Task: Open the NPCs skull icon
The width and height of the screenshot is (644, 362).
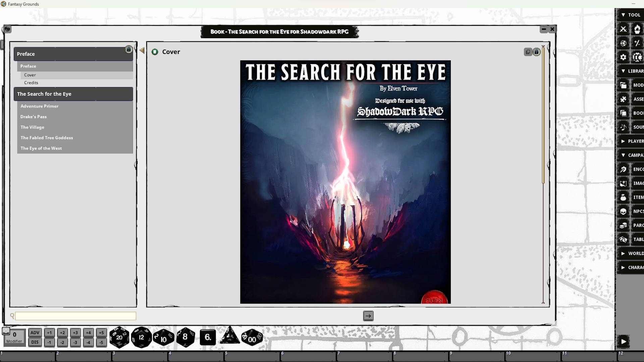Action: [623, 212]
